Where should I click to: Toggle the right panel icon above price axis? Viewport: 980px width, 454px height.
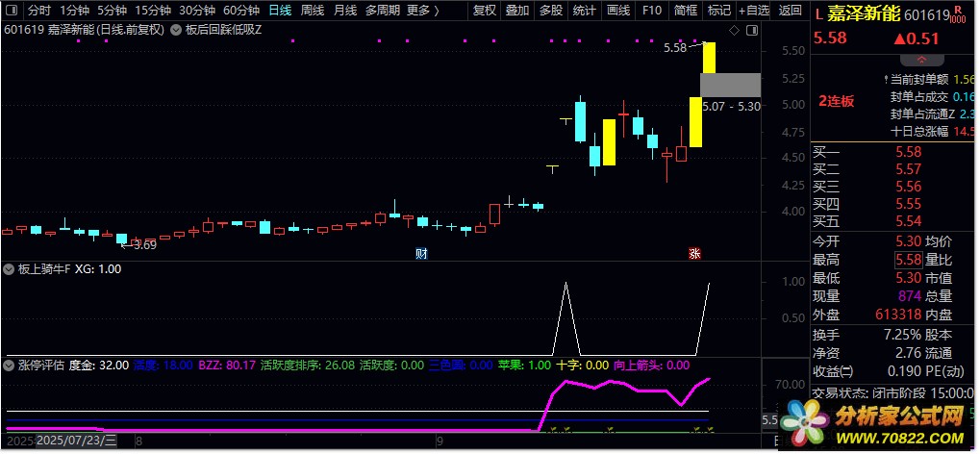(x=752, y=30)
